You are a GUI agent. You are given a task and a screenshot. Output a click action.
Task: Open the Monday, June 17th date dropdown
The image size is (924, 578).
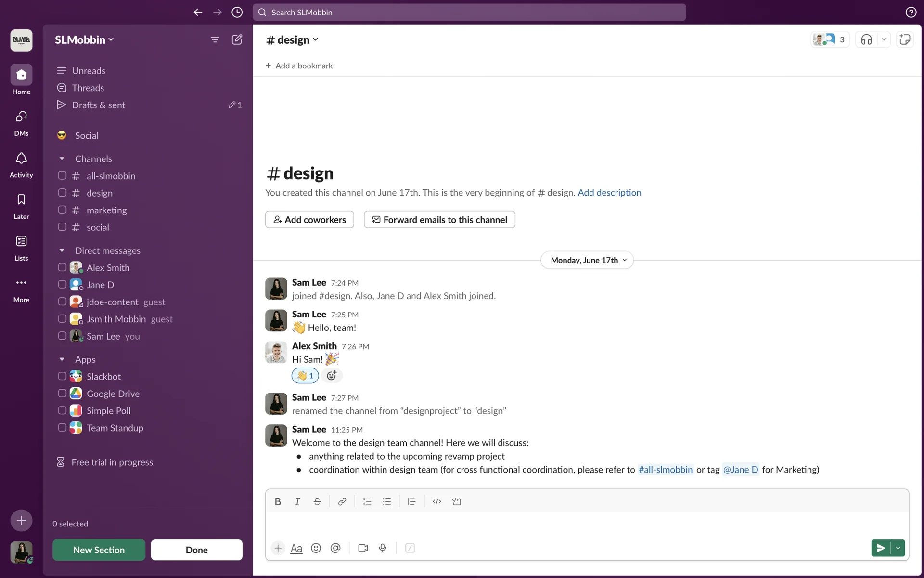(587, 260)
